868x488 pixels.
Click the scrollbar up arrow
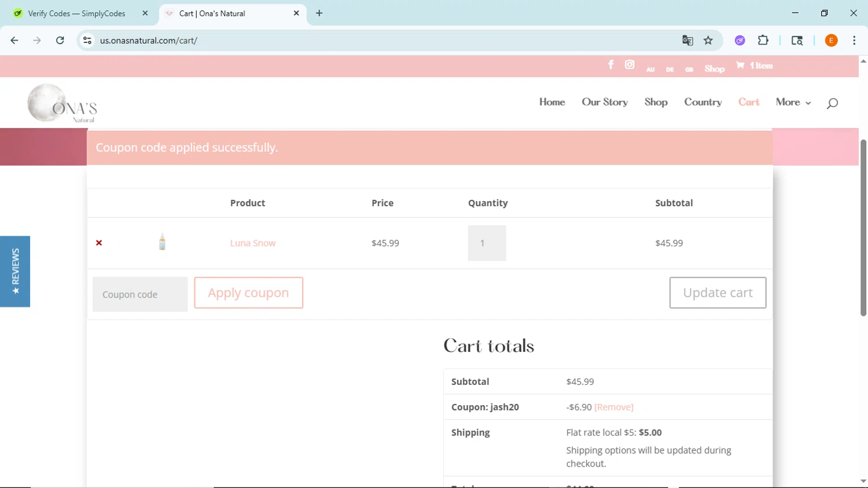pos(863,61)
